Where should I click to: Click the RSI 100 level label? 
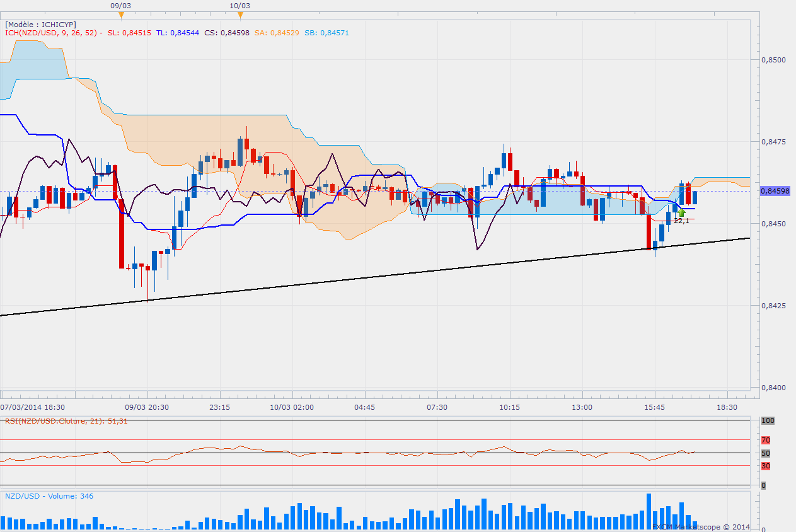click(x=766, y=420)
